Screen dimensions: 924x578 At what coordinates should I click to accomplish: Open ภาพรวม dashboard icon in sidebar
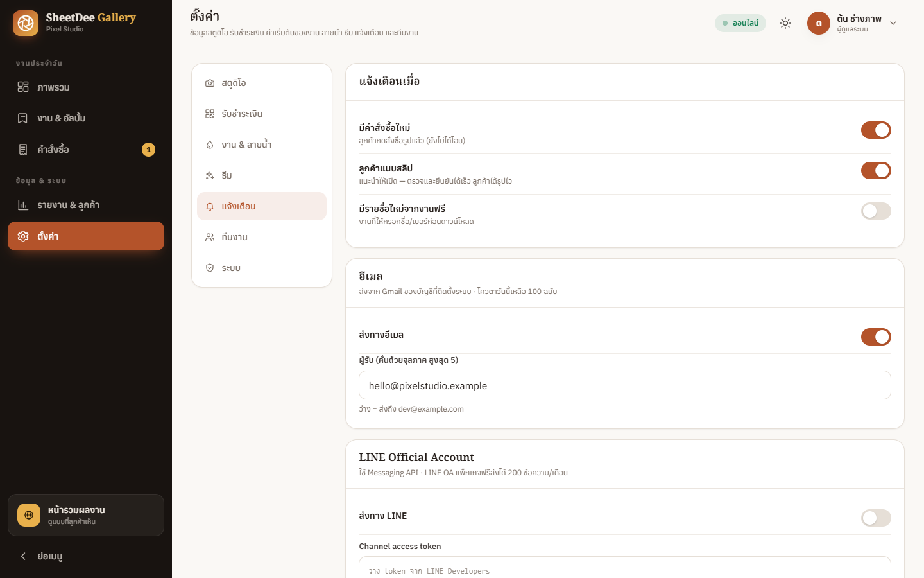[23, 87]
